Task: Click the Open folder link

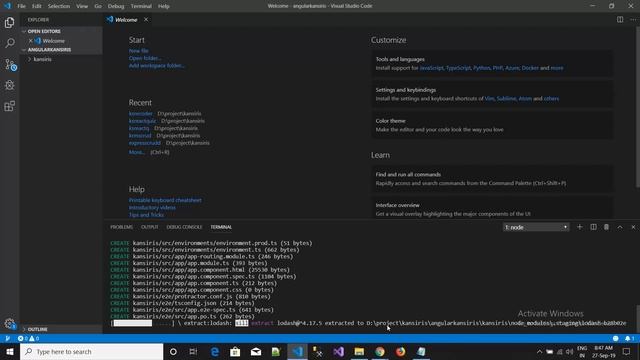Action: (145, 58)
